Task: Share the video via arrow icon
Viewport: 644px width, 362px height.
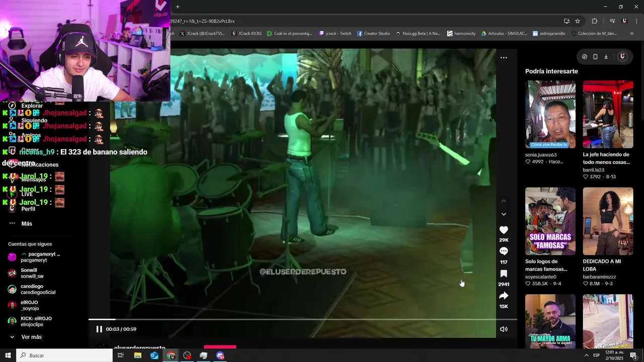Action: 504,296
